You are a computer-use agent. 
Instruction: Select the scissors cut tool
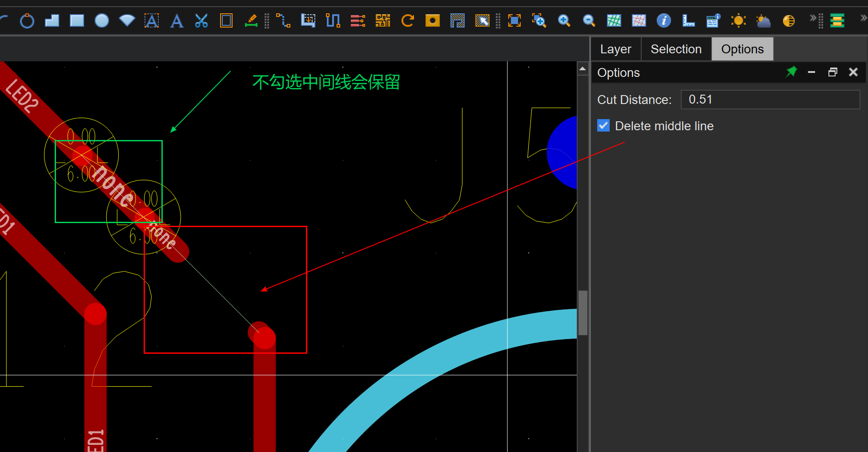[201, 20]
